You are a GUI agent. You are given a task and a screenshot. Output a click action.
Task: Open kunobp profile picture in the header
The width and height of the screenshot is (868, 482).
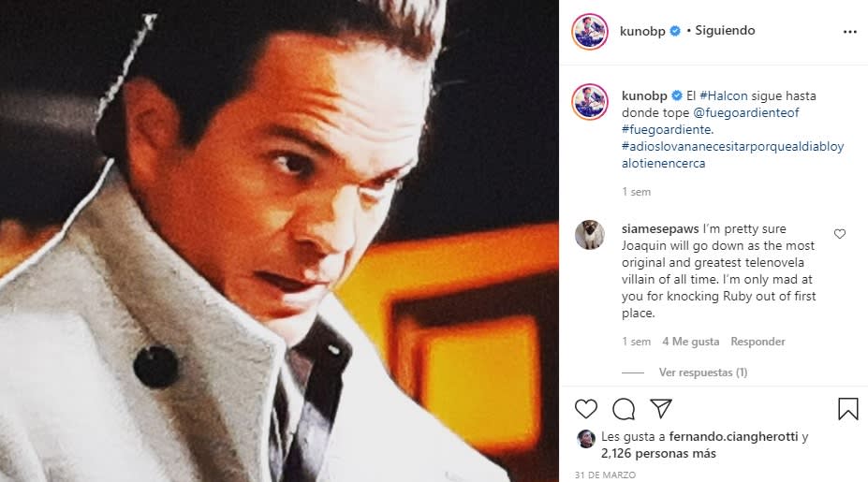590,31
